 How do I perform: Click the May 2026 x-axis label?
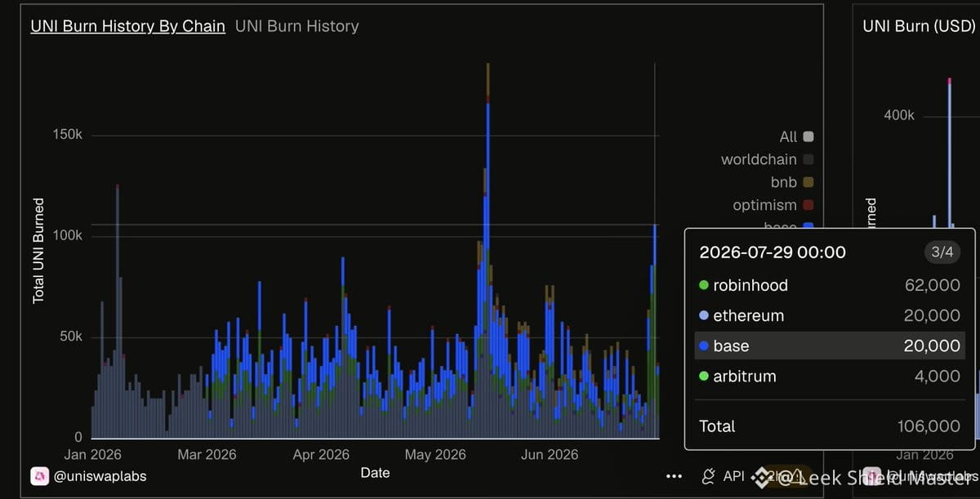pos(435,455)
